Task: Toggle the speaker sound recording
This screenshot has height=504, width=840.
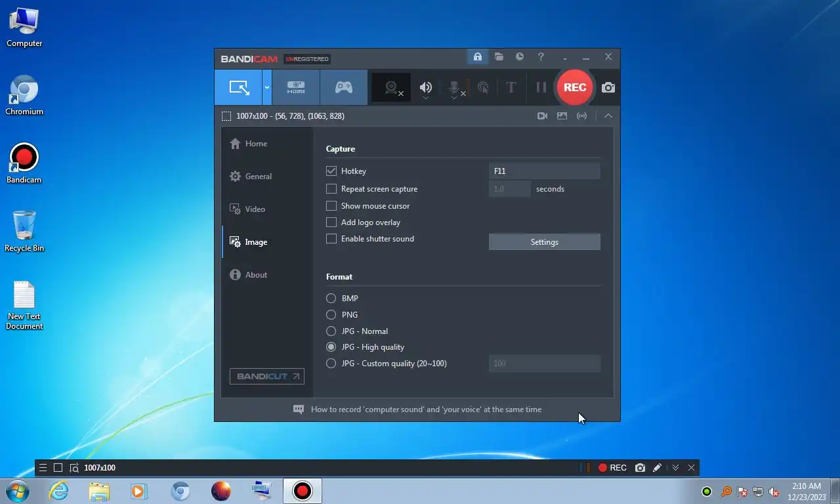Action: coord(426,87)
